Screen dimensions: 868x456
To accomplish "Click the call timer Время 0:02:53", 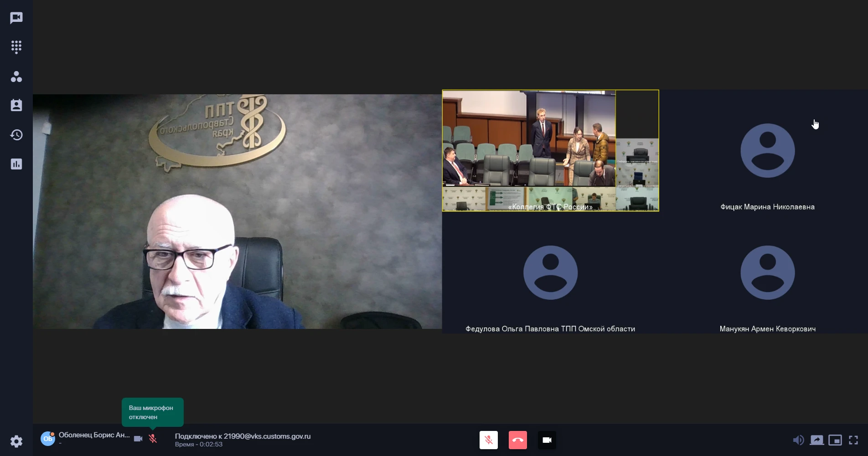I will click(x=199, y=445).
